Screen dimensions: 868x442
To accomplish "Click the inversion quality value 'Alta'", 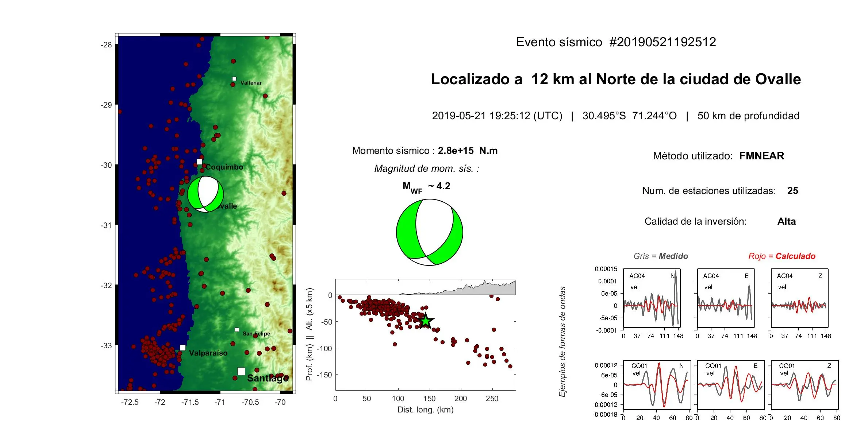I will pos(787,221).
